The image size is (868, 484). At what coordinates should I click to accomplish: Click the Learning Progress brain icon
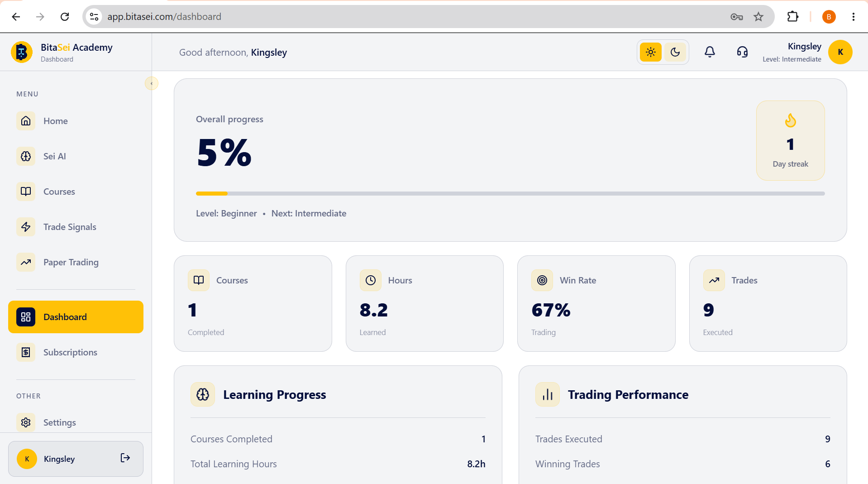tap(203, 394)
